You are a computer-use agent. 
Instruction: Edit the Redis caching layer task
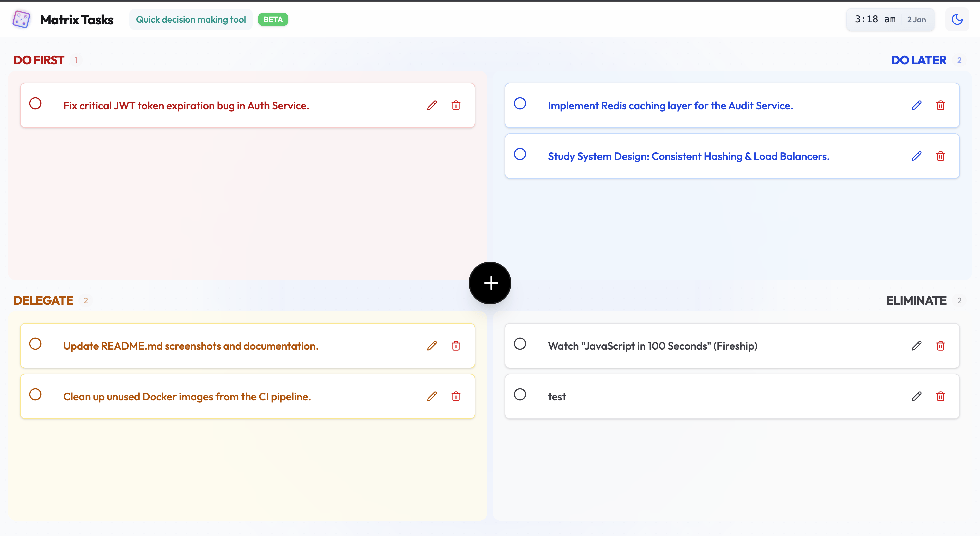916,105
